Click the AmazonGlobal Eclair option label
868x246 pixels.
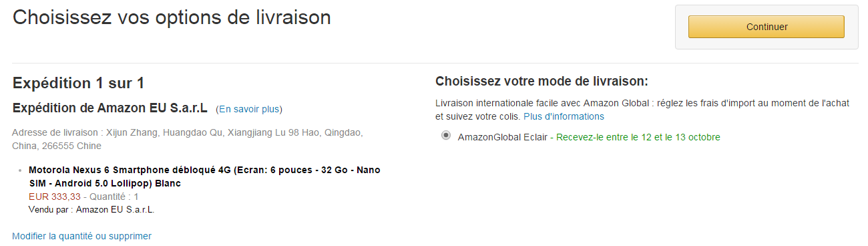pos(502,137)
